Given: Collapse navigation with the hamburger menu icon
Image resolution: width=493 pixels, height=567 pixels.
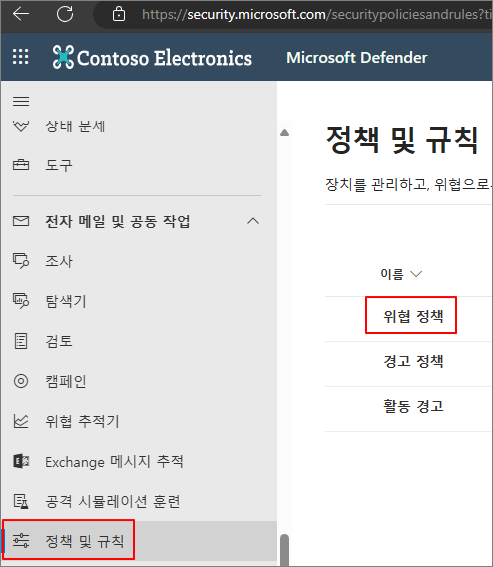Looking at the screenshot, I should [x=21, y=101].
